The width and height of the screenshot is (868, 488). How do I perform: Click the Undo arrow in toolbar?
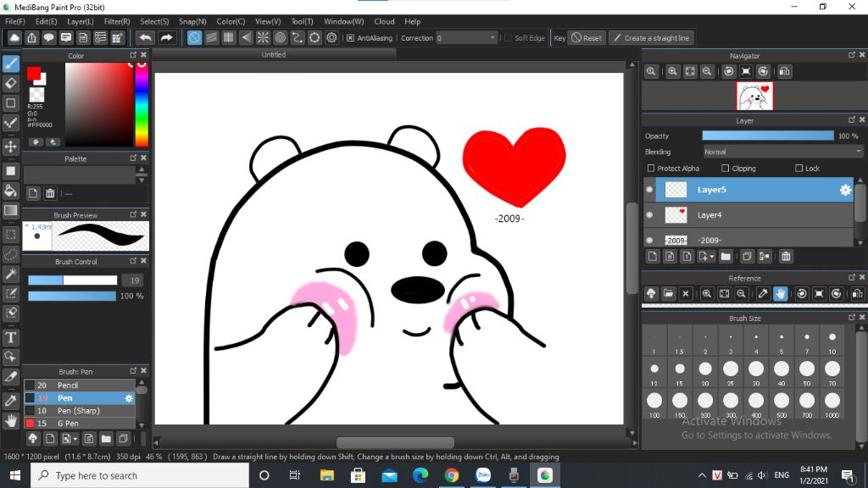tap(146, 38)
